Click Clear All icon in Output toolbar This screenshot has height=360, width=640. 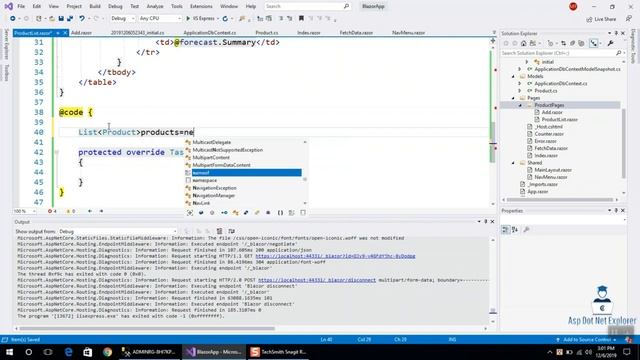tap(219, 231)
